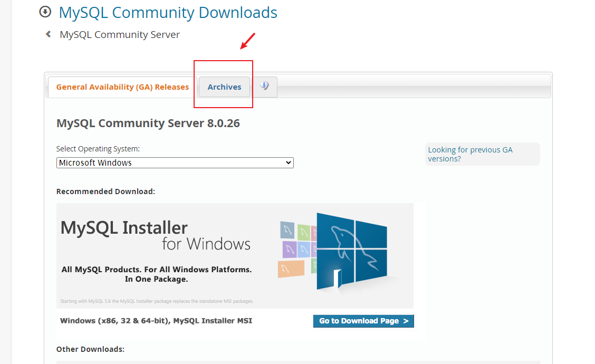
Task: Open the Looking for previous GA versions link
Action: click(470, 154)
